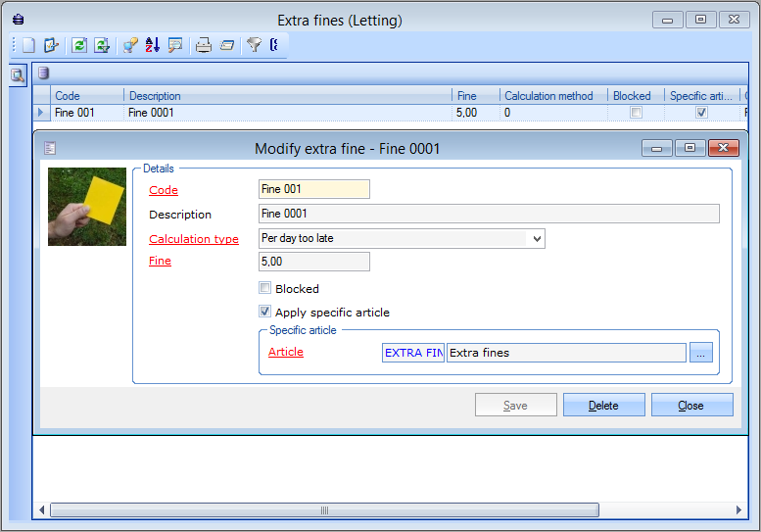This screenshot has height=532, width=761.
Task: Click the printer icon in toolbar
Action: [203, 45]
